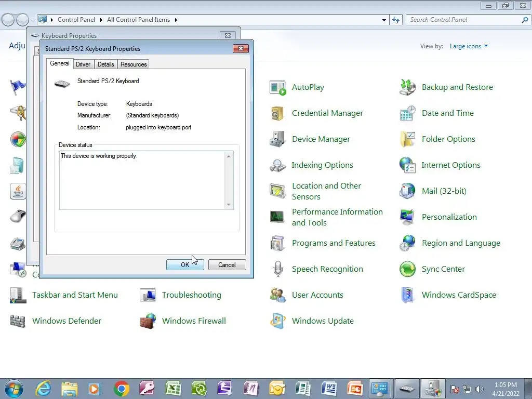The height and width of the screenshot is (399, 532).
Task: Click All Control Panel Items breadcrumb
Action: pyautogui.click(x=138, y=20)
